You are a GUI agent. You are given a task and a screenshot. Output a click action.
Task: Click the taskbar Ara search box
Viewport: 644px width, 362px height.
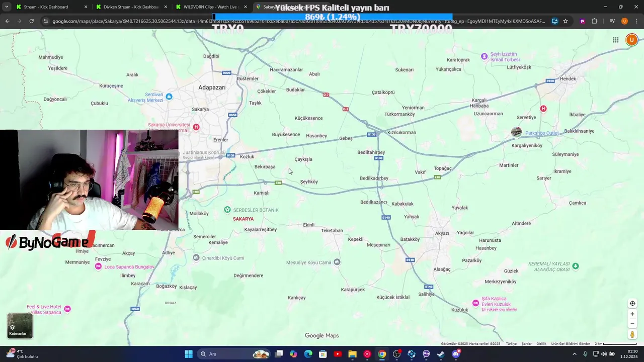pos(234,354)
